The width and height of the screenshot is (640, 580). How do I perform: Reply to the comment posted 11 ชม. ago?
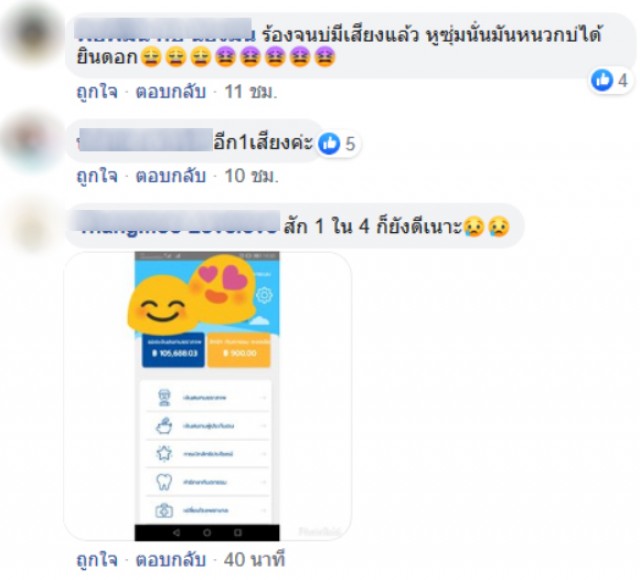point(171,92)
